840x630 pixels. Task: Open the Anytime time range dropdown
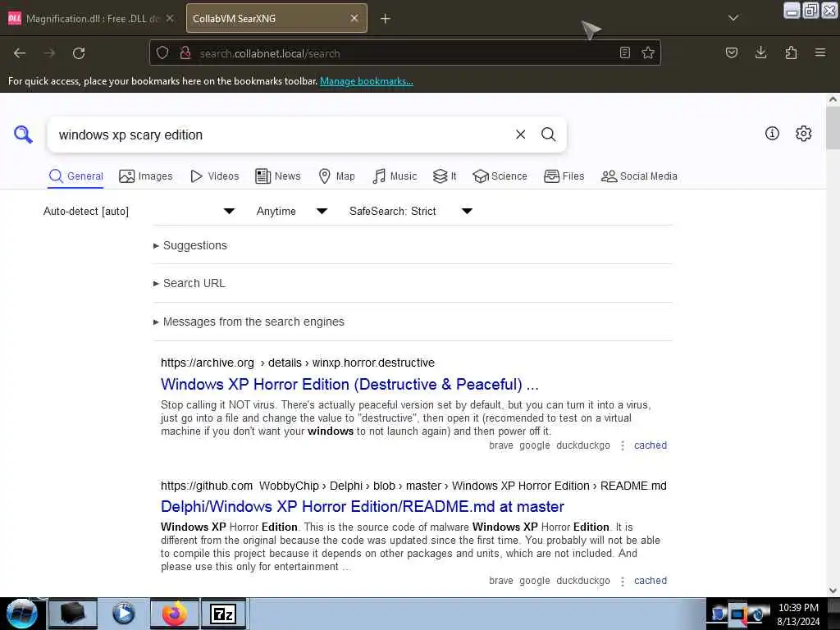(292, 211)
